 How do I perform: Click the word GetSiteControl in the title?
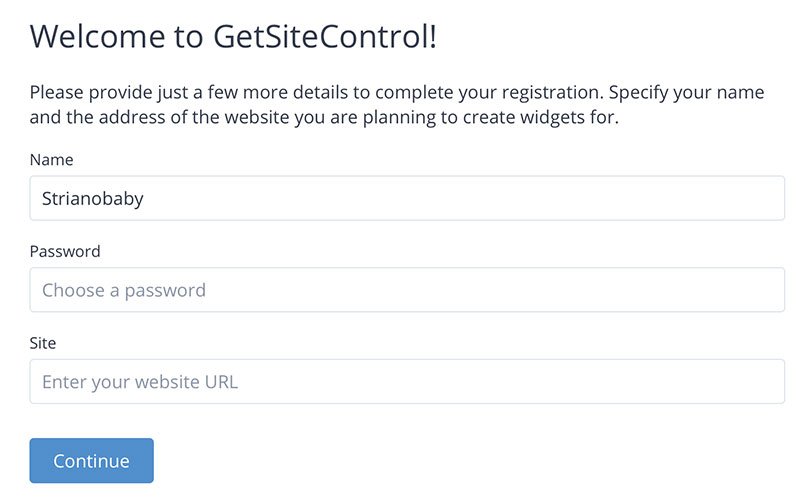pos(324,37)
